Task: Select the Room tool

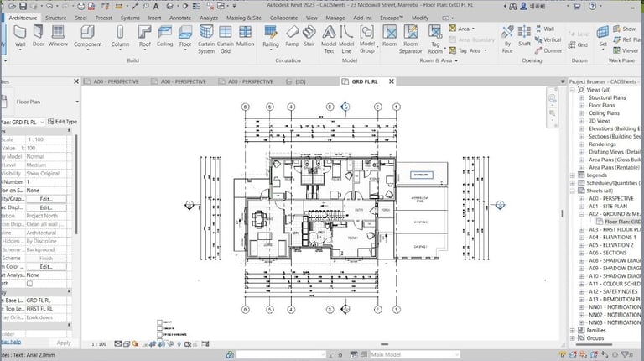Action: click(389, 35)
